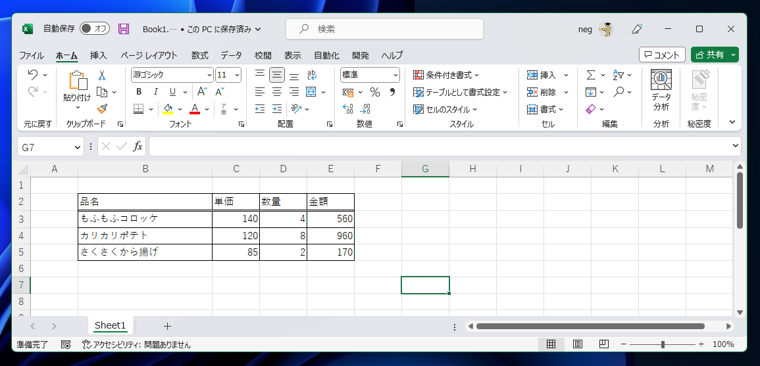This screenshot has height=366, width=760.
Task: Align text left
Action: tap(260, 92)
